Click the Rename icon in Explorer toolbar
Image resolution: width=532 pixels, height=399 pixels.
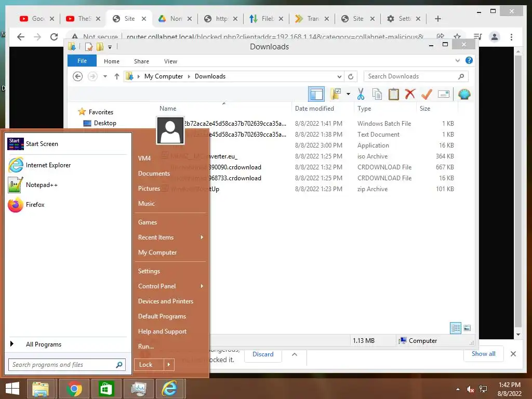(x=444, y=94)
